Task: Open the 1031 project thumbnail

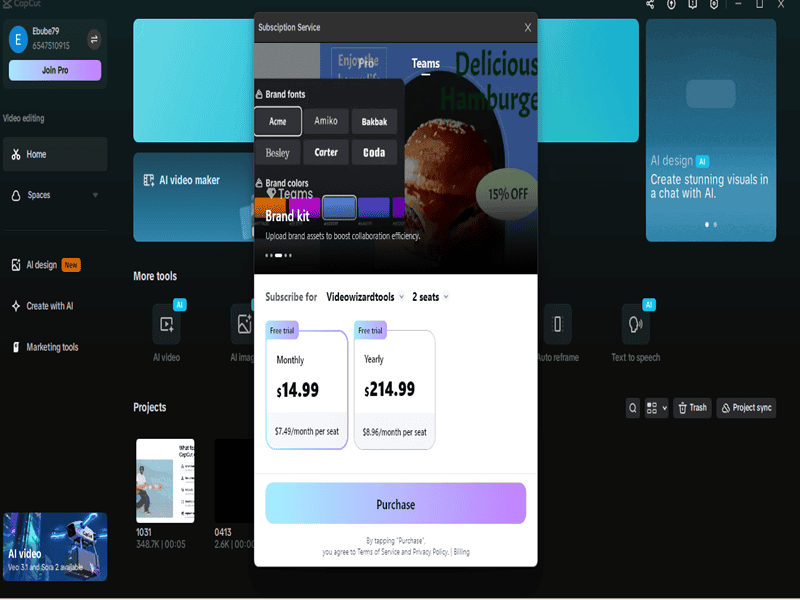Action: coord(165,480)
